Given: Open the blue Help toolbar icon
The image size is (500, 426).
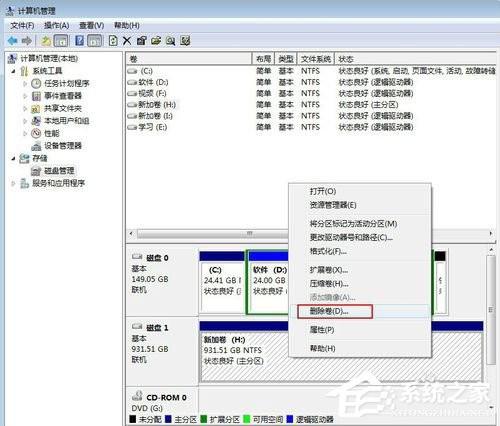Looking at the screenshot, I should 79,41.
